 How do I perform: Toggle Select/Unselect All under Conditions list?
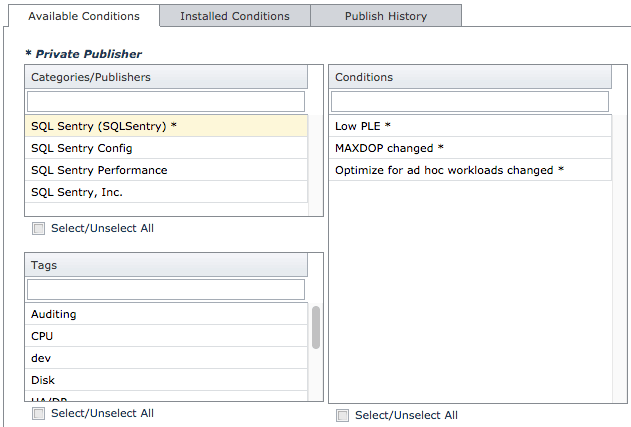pyautogui.click(x=342, y=415)
